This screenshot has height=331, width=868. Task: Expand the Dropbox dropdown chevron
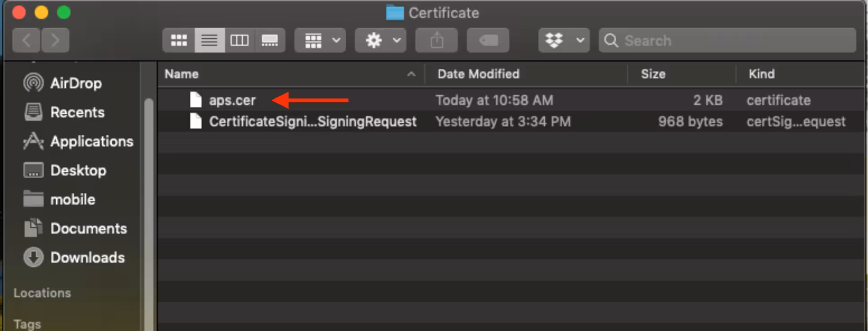click(580, 40)
